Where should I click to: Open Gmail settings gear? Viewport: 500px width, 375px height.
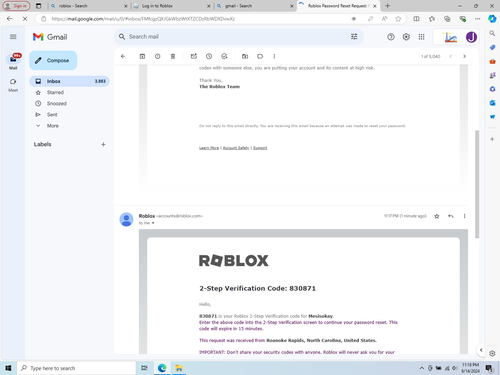tap(406, 37)
